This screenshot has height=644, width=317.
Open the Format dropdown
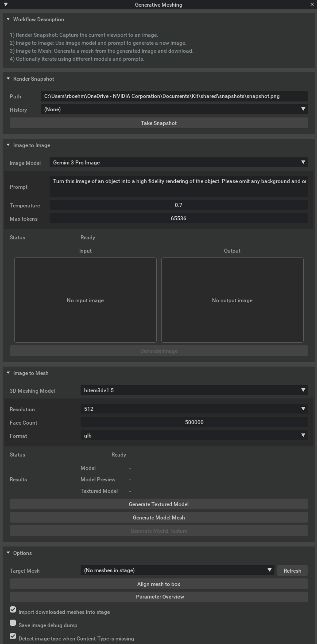[194, 436]
